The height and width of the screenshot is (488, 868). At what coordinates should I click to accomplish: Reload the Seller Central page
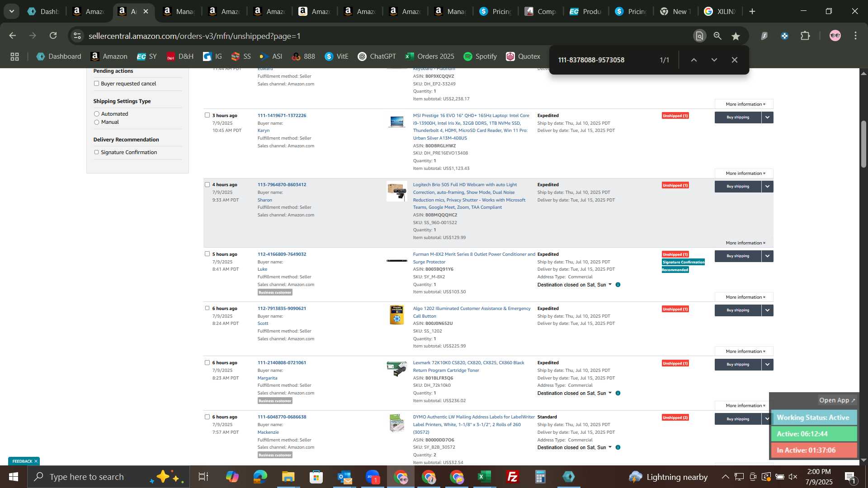point(53,36)
